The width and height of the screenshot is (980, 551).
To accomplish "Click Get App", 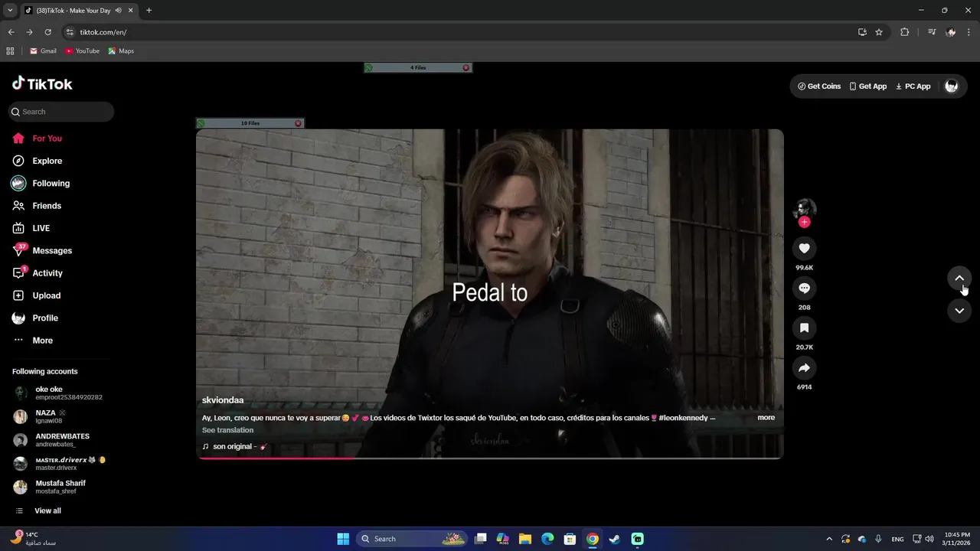I will (868, 86).
